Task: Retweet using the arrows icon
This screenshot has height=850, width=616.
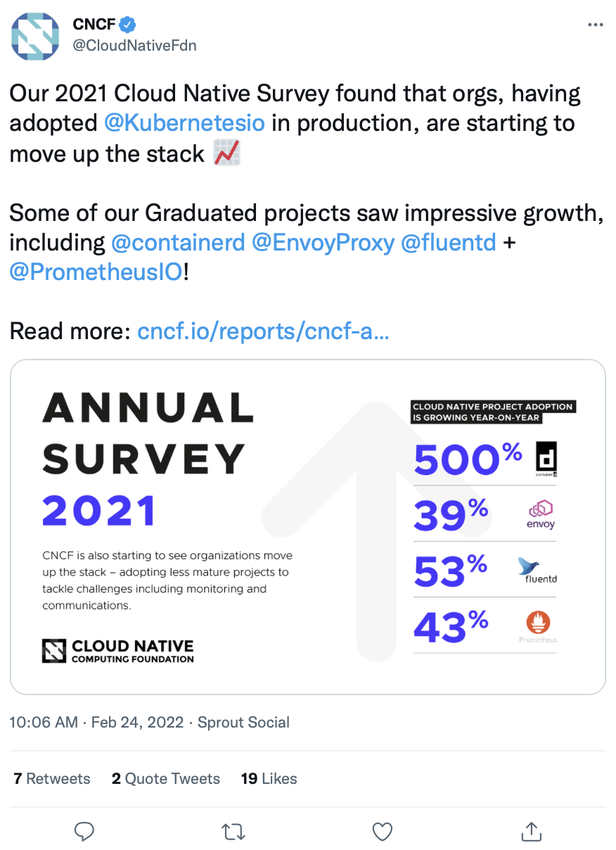Action: pos(233,832)
